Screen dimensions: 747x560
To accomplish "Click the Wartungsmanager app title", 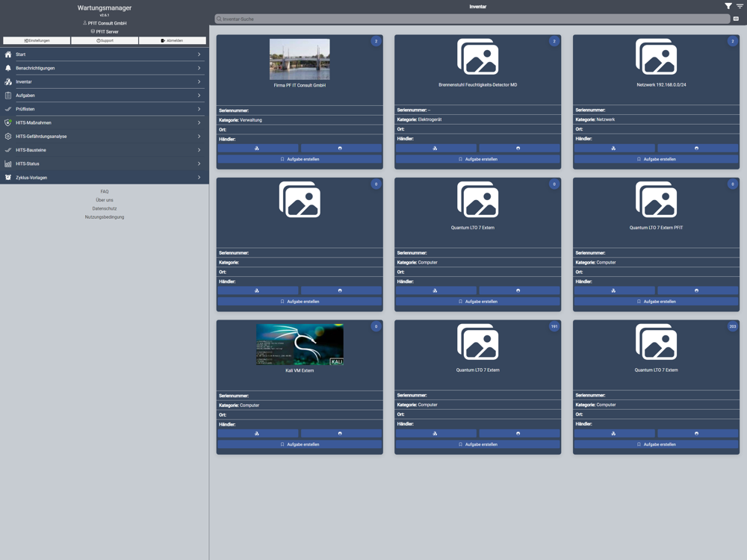I will [105, 7].
